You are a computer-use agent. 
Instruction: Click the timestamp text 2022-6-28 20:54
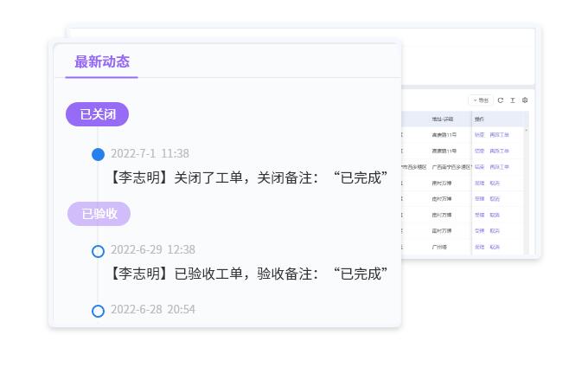(x=153, y=309)
